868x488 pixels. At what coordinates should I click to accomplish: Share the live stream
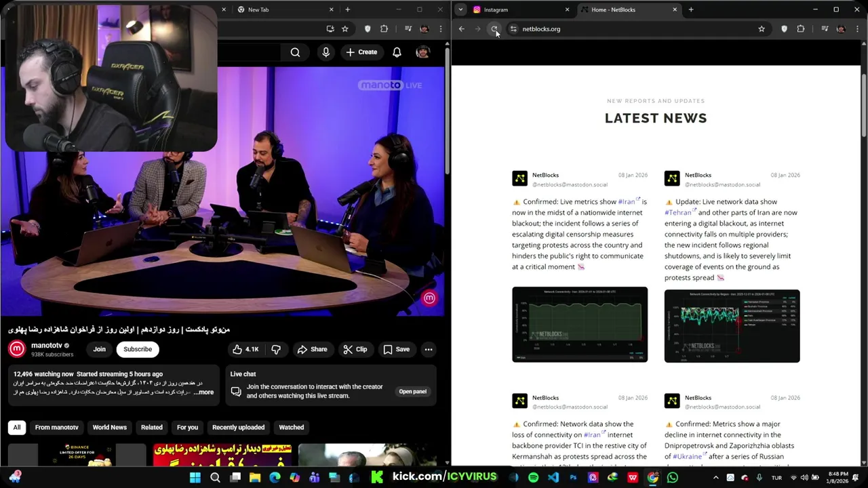(312, 349)
